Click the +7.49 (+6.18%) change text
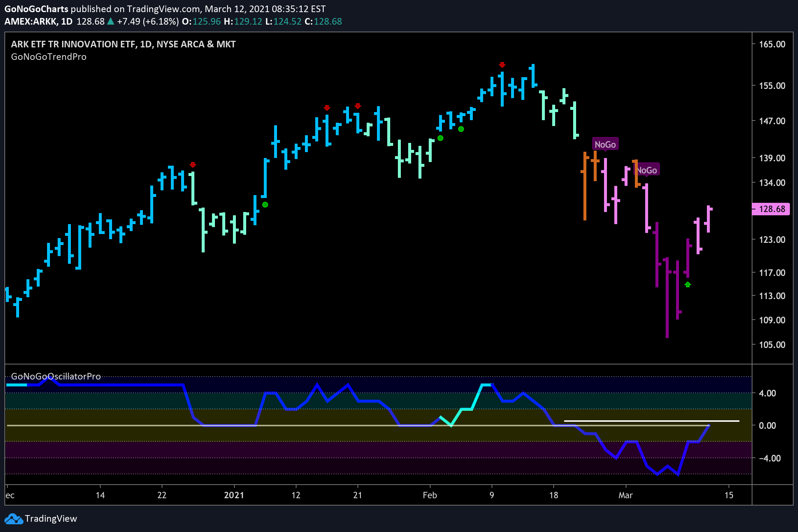 tap(148, 22)
